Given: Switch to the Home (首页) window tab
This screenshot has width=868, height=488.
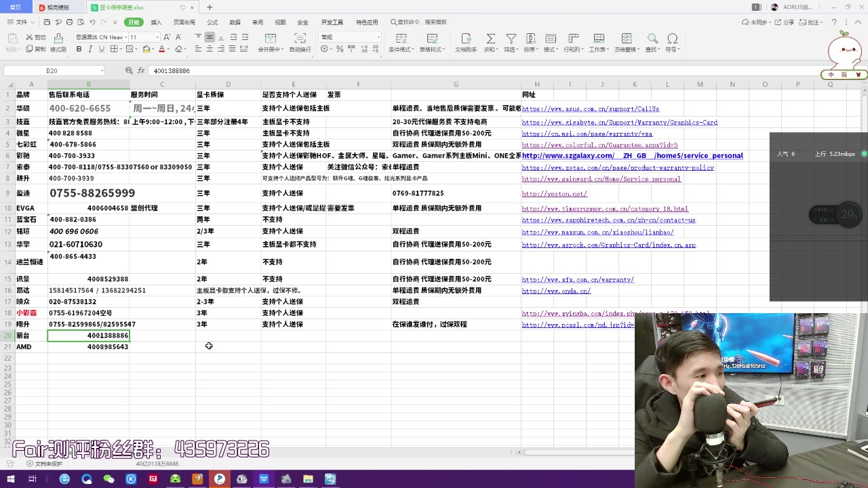Looking at the screenshot, I should [15, 7].
